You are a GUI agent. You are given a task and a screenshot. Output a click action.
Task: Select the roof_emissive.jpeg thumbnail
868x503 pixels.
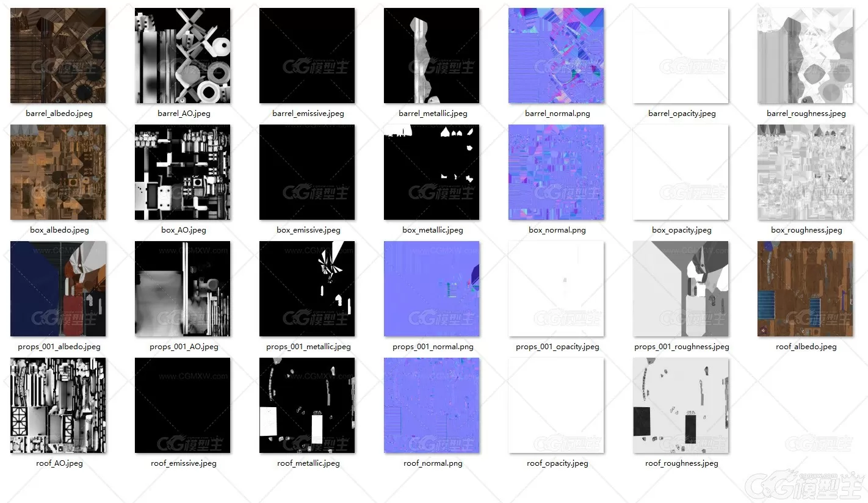pyautogui.click(x=183, y=405)
